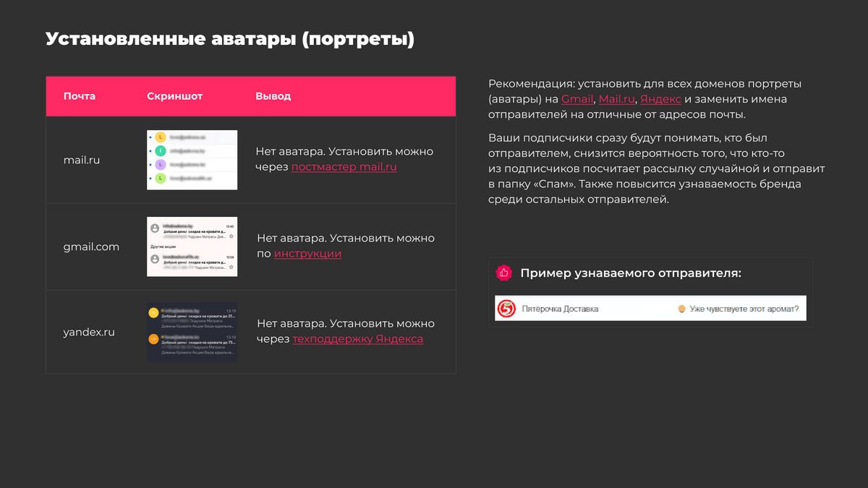Click the yandex.ru table cell
Screen dimensions: 868x488
point(89,333)
